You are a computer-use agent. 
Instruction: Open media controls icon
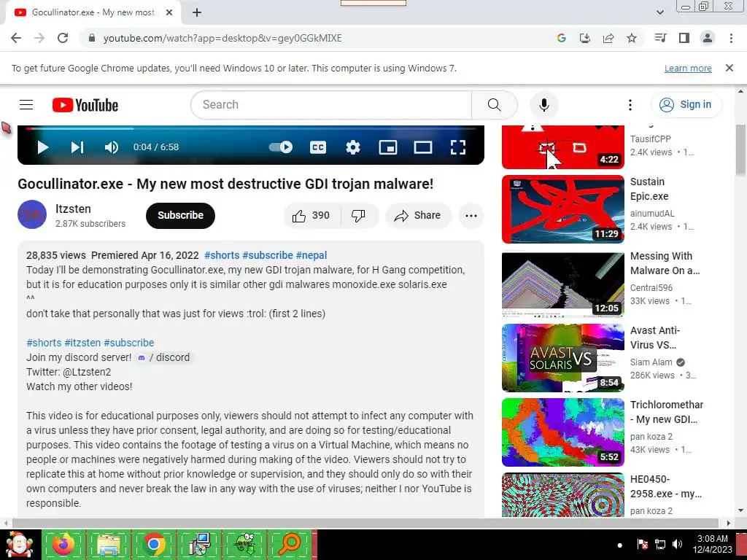click(660, 38)
